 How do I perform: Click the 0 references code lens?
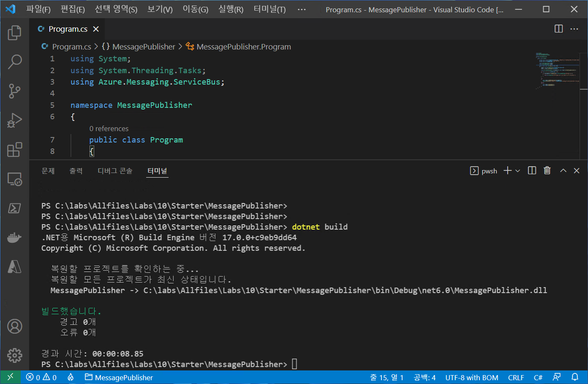[x=109, y=129]
